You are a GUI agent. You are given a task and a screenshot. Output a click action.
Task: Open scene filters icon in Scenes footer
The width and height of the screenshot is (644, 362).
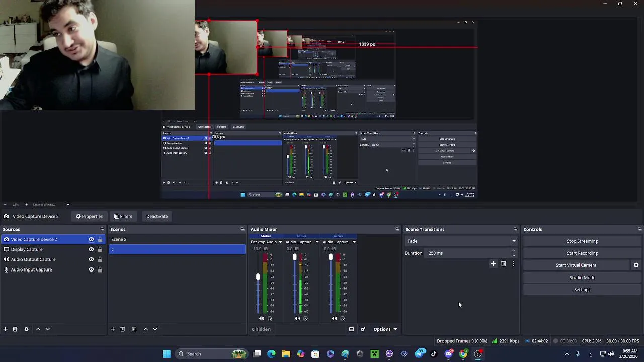[134, 329]
